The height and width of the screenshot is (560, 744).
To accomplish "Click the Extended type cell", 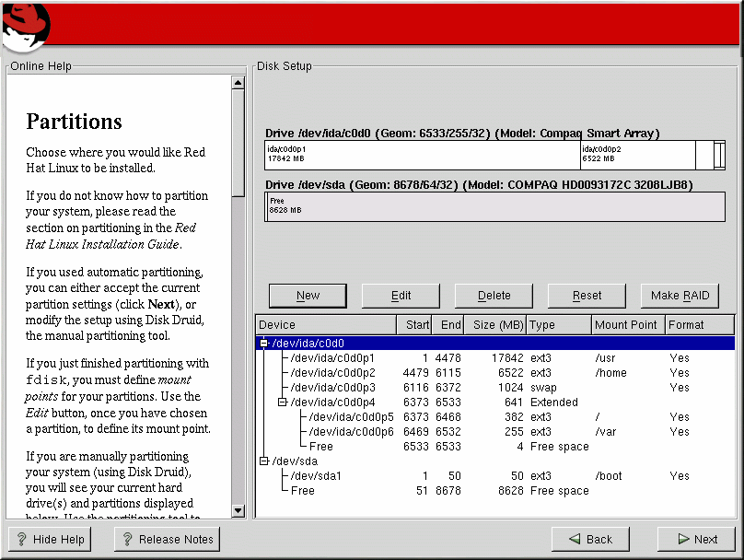I will click(x=553, y=402).
